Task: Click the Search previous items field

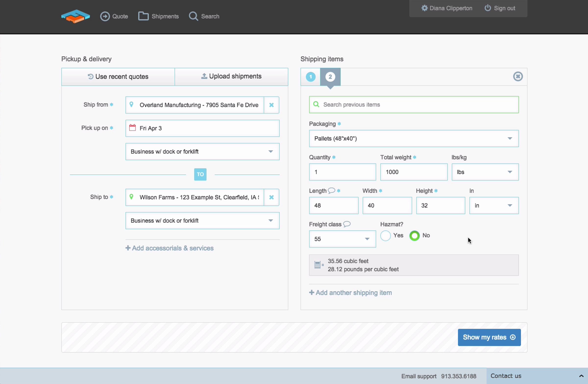Action: coord(414,105)
